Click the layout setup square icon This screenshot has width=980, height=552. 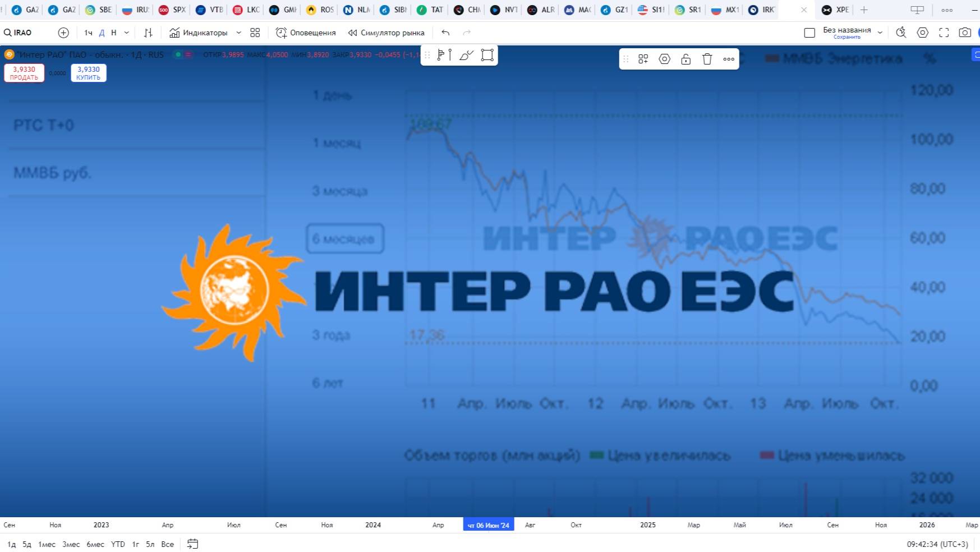[x=809, y=33]
